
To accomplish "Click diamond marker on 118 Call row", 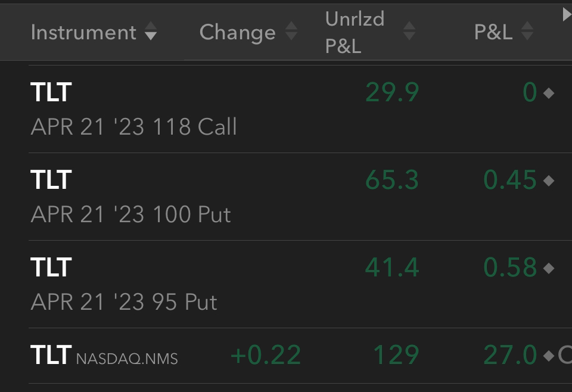I will (x=549, y=94).
